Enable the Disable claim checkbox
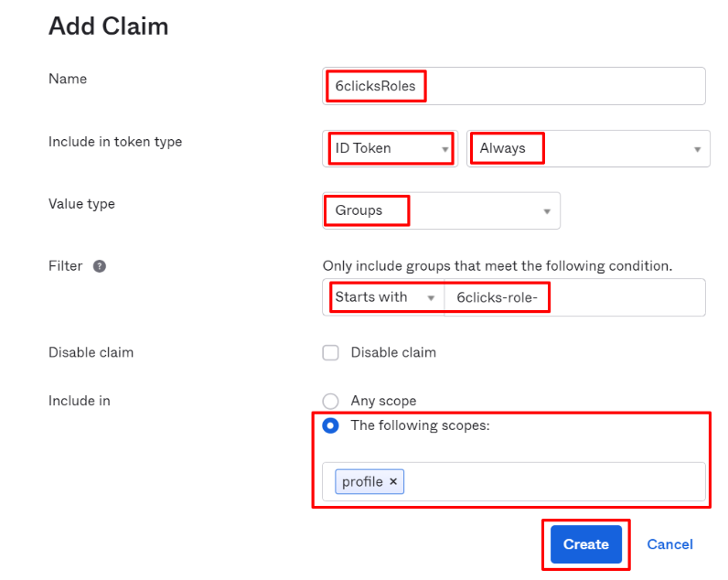 331,352
